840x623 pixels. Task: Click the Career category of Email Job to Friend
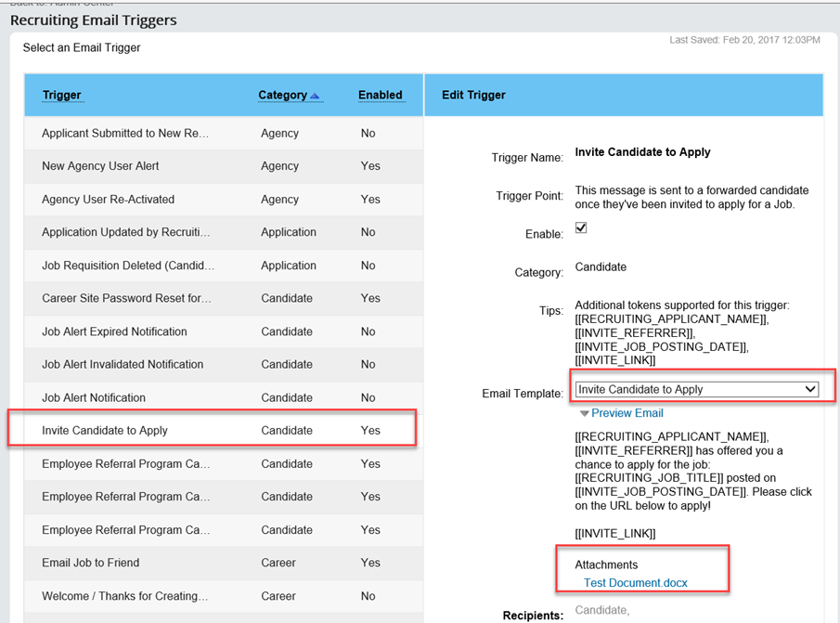(278, 563)
